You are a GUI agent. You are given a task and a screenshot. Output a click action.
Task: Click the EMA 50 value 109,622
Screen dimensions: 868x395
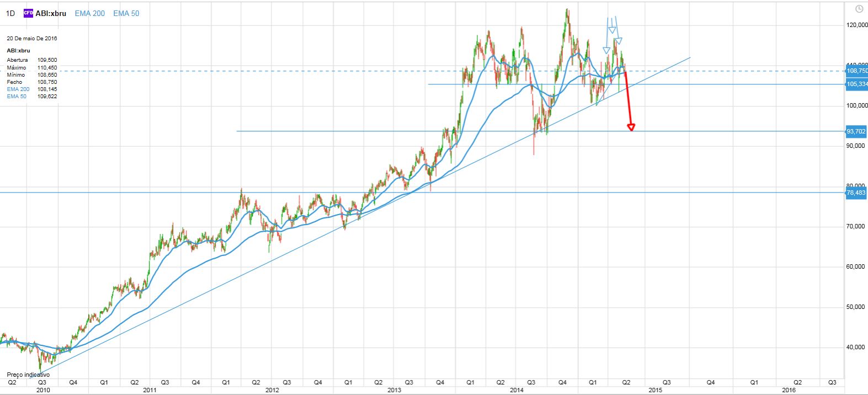(x=47, y=96)
